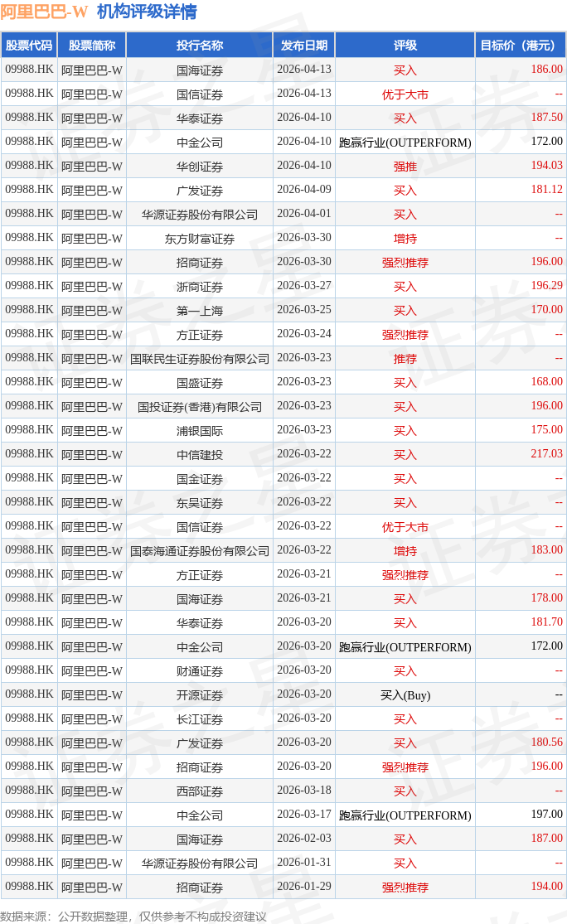Click the 发布日期 column header
This screenshot has width=567, height=924.
(304, 46)
